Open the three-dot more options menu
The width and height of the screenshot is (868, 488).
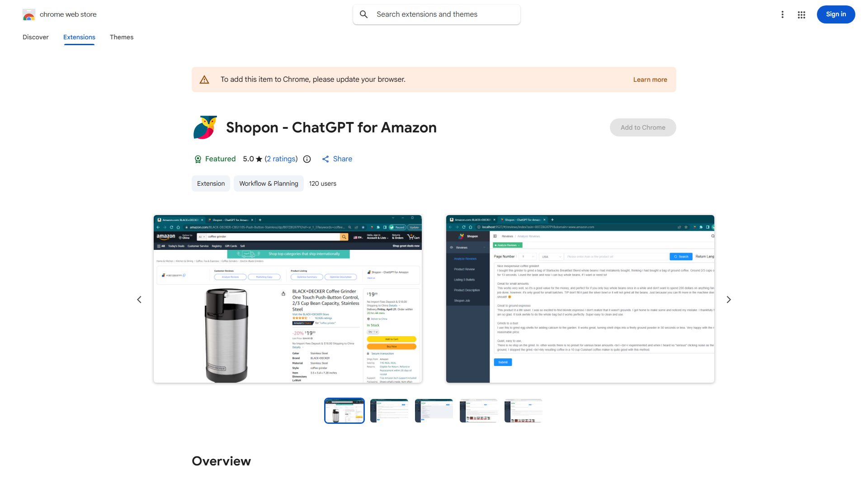click(x=782, y=14)
